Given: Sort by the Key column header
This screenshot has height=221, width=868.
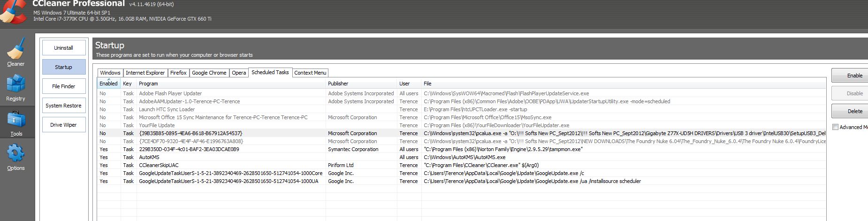Looking at the screenshot, I should [x=129, y=84].
